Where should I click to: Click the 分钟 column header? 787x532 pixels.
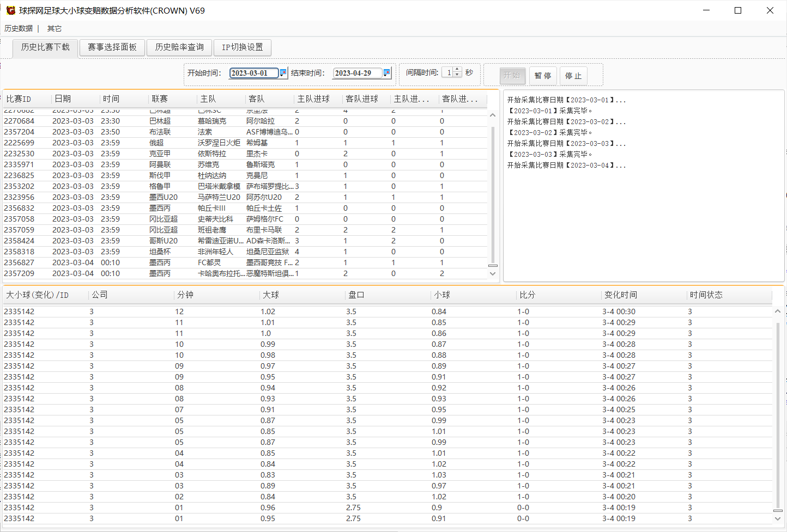pos(217,295)
